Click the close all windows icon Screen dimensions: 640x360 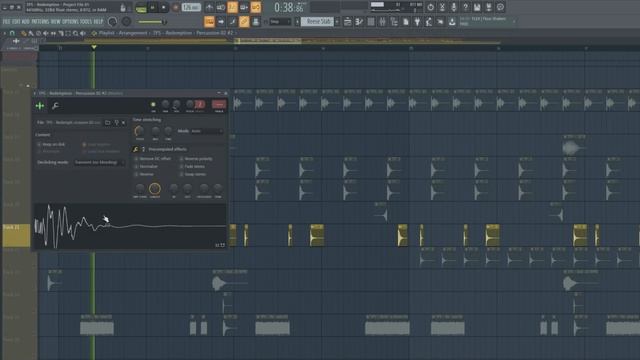[440, 22]
